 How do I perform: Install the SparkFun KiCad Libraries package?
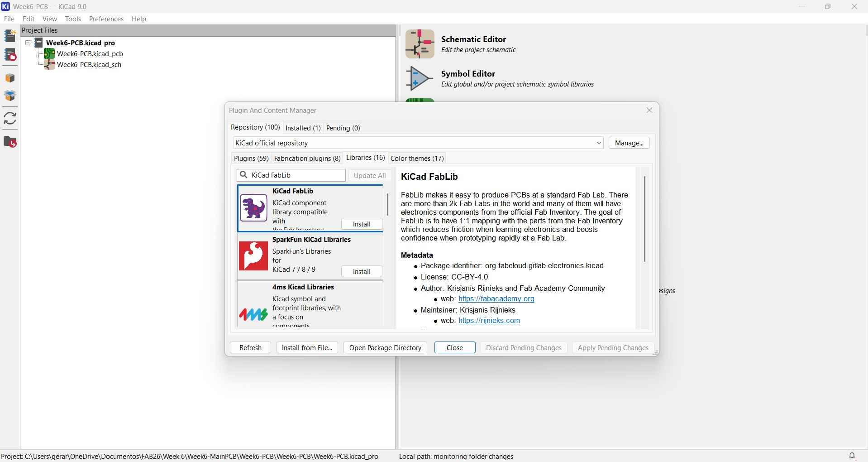point(362,272)
